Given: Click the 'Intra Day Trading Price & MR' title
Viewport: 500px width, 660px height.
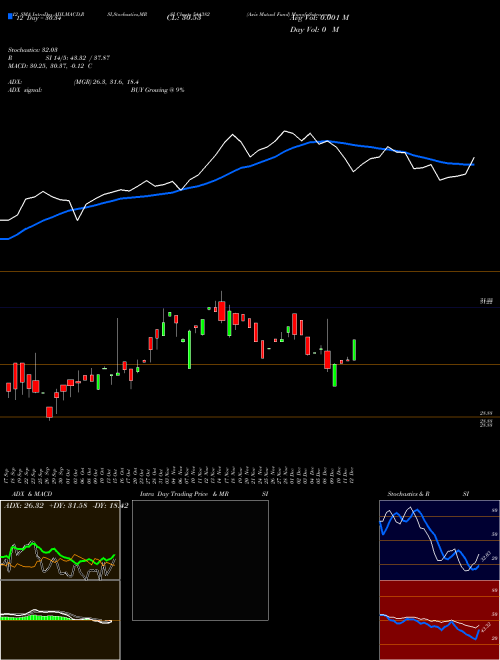Looking at the screenshot, I should tap(185, 494).
